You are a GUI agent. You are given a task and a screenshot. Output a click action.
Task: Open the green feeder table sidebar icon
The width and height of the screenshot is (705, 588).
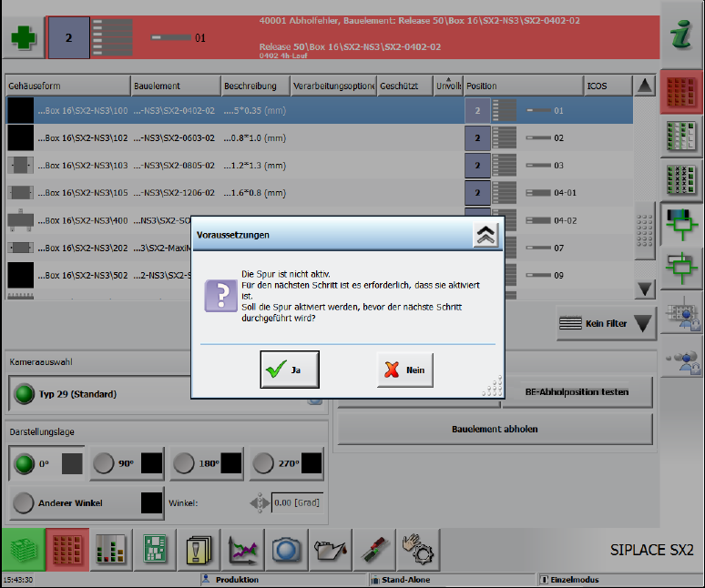[x=681, y=137]
